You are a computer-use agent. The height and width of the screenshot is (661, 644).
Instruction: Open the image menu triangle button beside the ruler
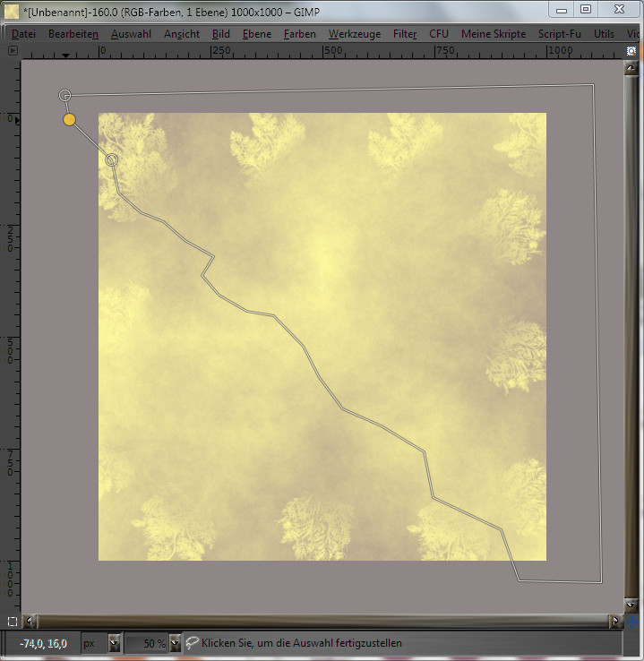click(x=13, y=51)
